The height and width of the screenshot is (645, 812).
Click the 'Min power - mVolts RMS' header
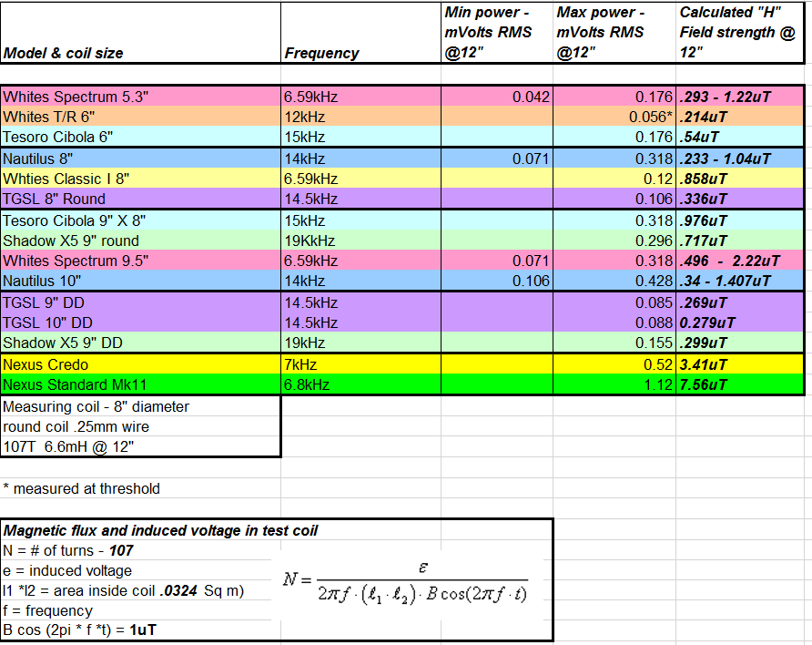click(497, 33)
